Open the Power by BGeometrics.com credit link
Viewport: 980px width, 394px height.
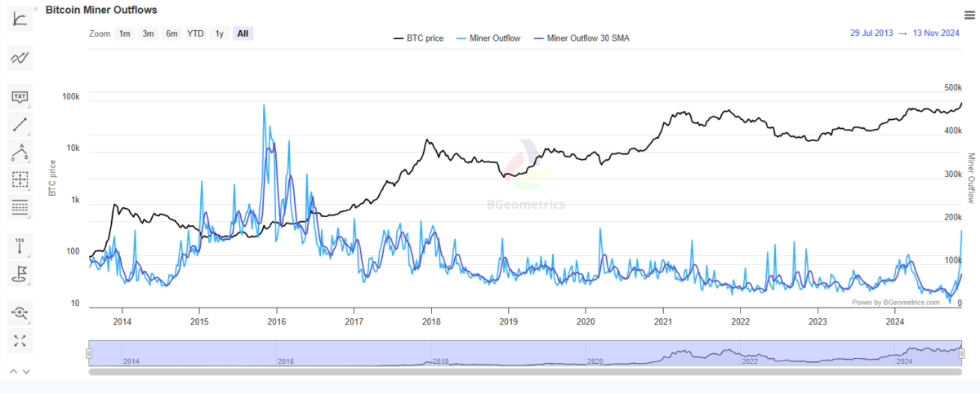896,302
